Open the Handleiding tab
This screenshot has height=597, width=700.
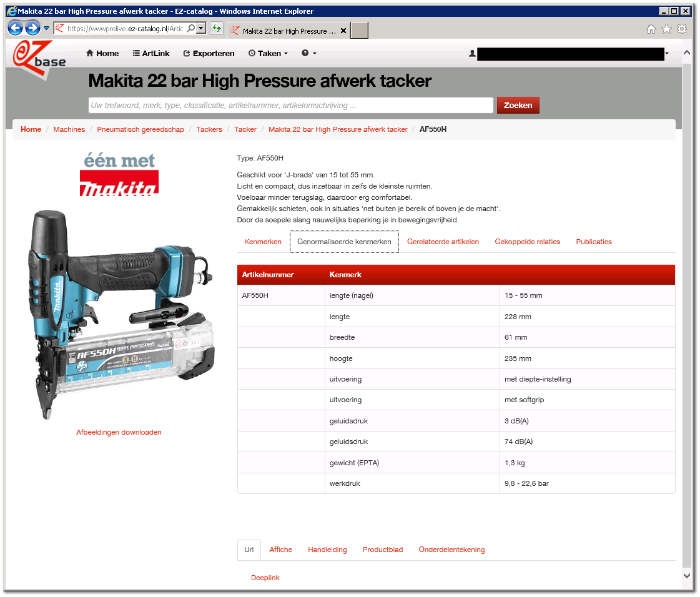327,550
